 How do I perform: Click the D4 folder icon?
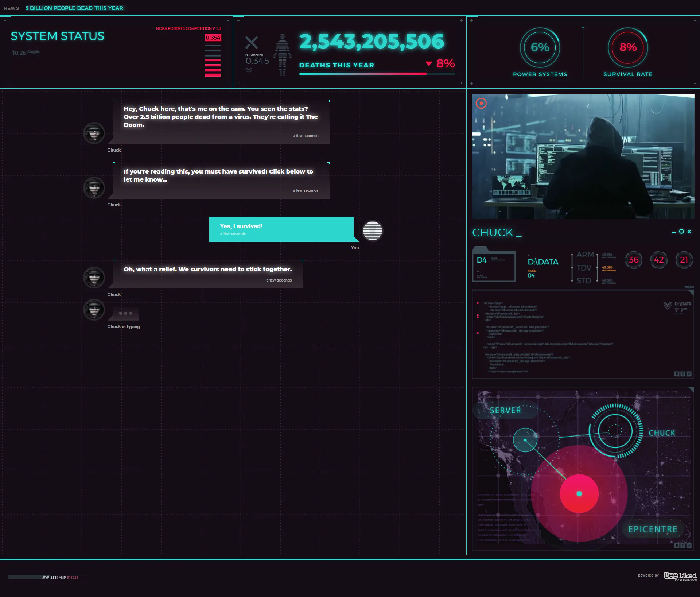[x=494, y=265]
